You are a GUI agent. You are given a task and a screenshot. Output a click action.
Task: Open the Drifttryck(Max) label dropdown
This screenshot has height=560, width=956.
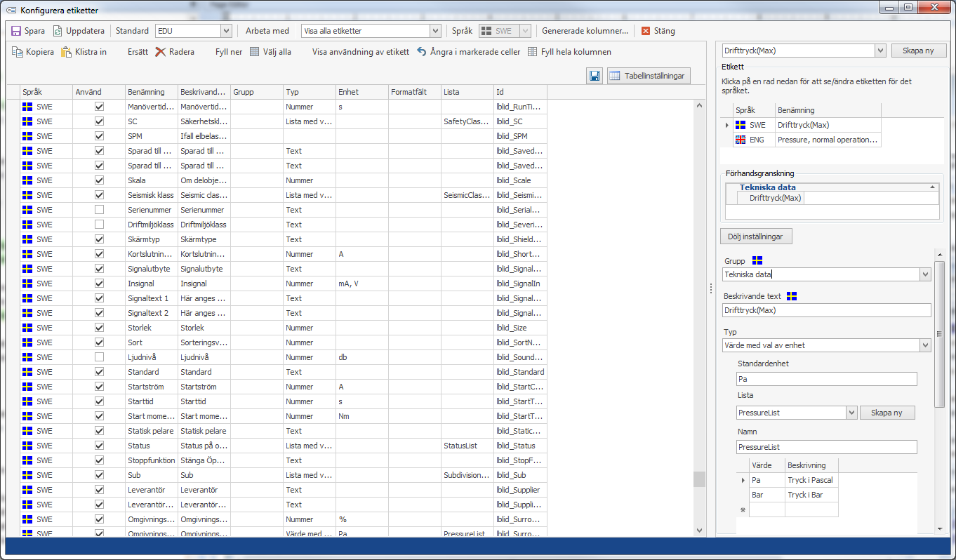coord(880,51)
